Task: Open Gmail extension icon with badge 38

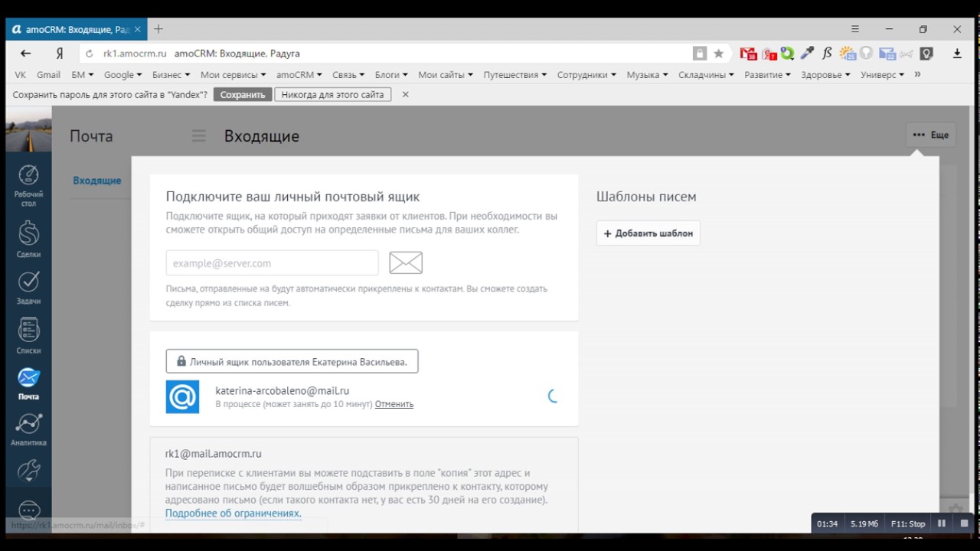Action: pos(748,54)
